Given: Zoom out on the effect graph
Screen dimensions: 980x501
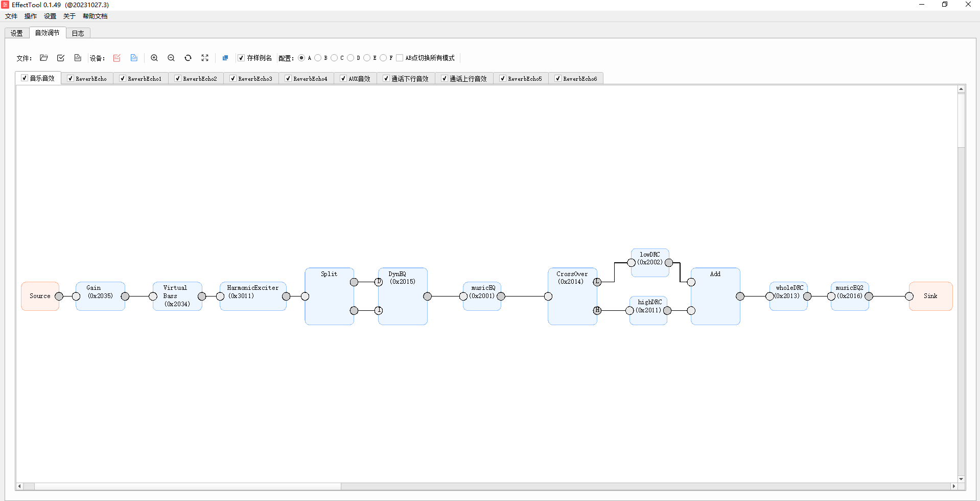Looking at the screenshot, I should pyautogui.click(x=171, y=58).
